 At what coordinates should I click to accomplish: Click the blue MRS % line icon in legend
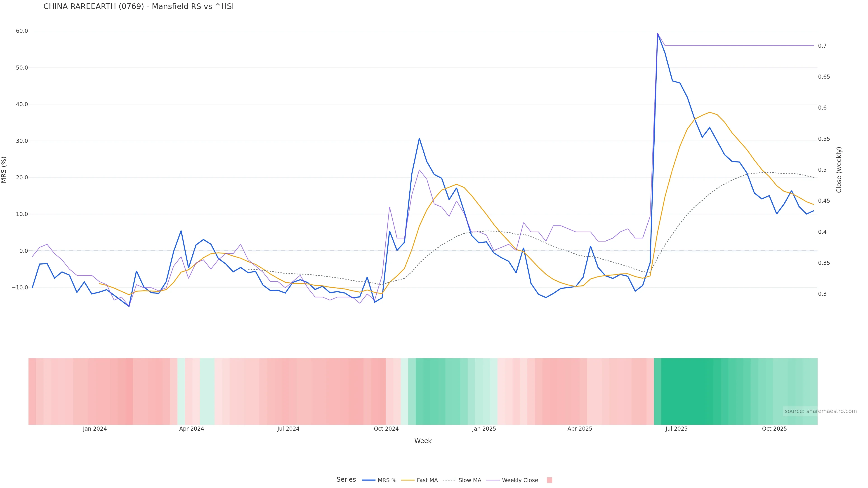tap(368, 480)
